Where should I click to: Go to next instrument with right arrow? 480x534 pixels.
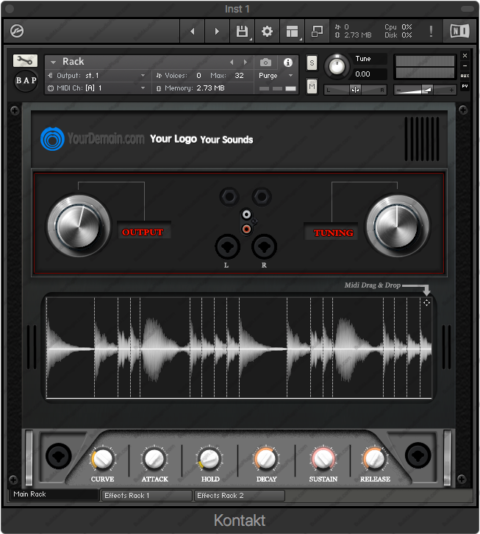(x=217, y=31)
